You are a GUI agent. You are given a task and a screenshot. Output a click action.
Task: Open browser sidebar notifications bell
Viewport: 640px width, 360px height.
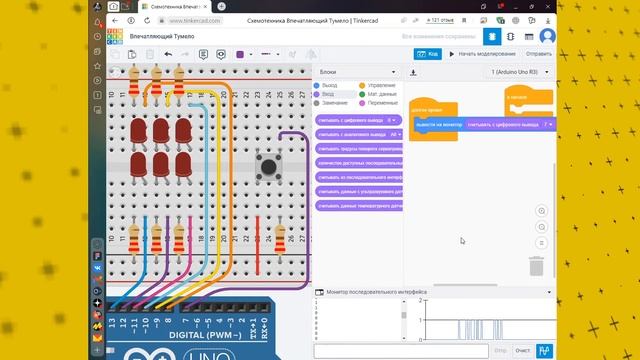(97, 23)
